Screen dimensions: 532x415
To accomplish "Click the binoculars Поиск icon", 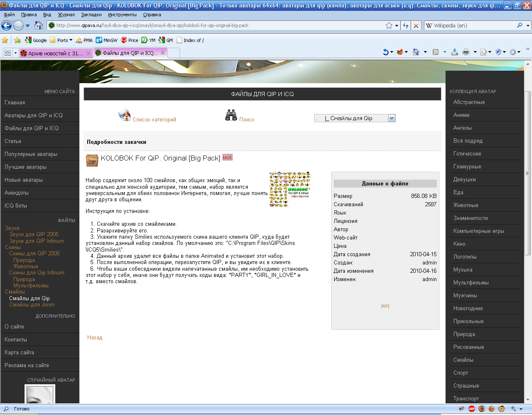I will tap(231, 116).
